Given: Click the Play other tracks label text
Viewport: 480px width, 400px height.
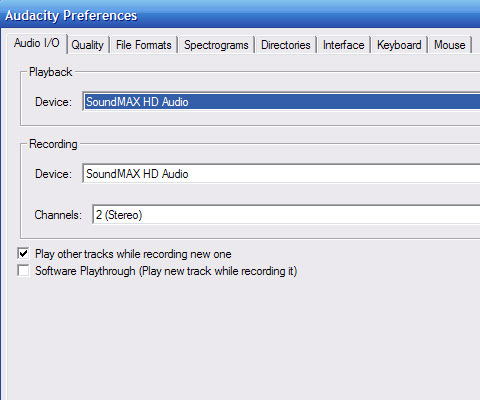Looking at the screenshot, I should [133, 254].
